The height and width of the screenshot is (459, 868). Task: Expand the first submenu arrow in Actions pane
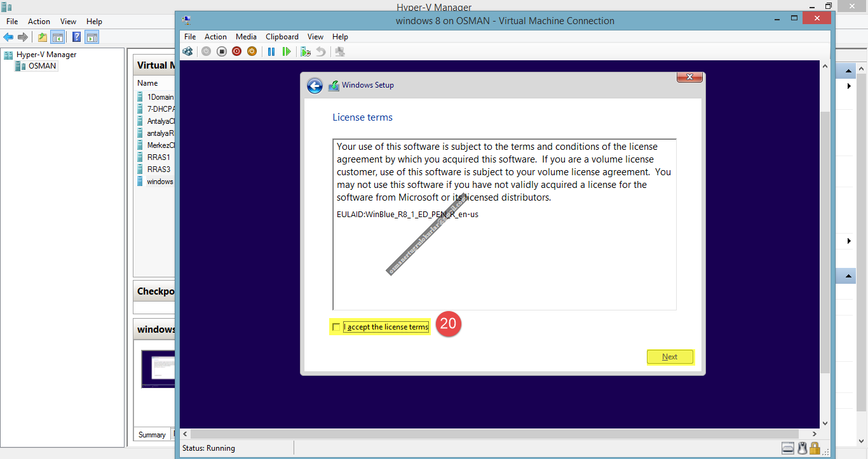pos(850,86)
